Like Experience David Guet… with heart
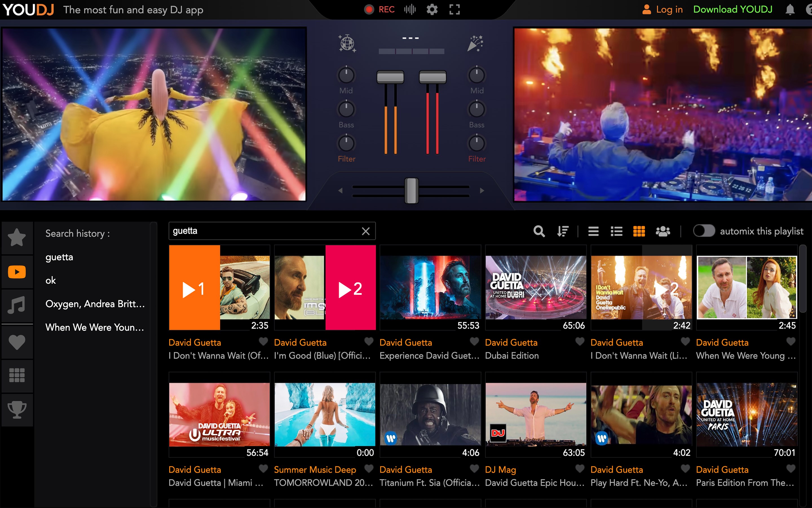The width and height of the screenshot is (812, 508). 474,341
